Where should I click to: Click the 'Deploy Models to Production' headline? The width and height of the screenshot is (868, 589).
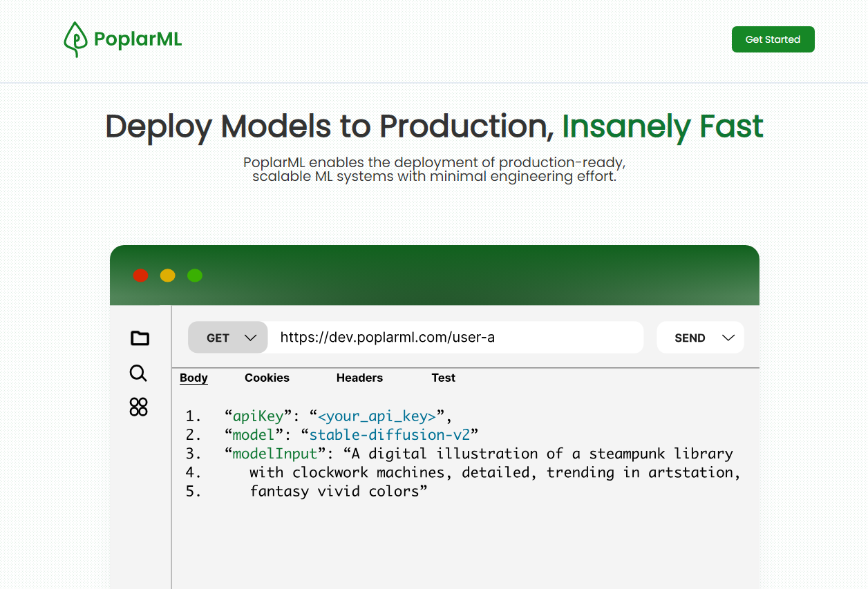coord(330,126)
